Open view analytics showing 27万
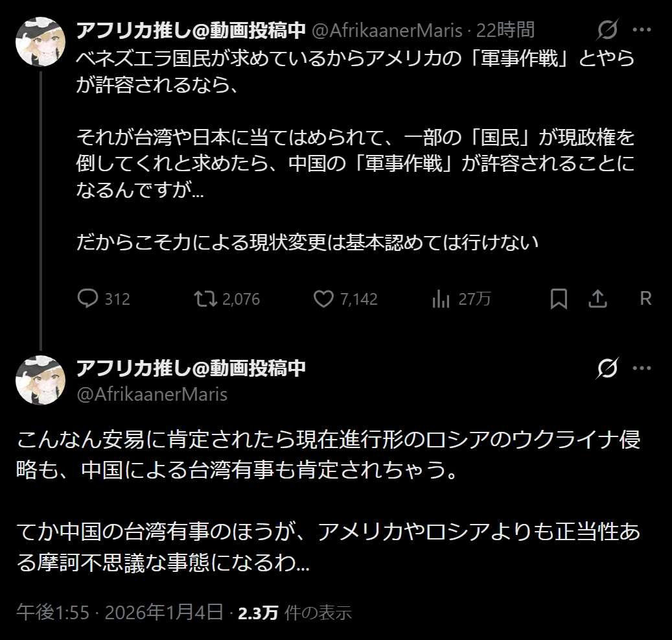 pyautogui.click(x=441, y=299)
